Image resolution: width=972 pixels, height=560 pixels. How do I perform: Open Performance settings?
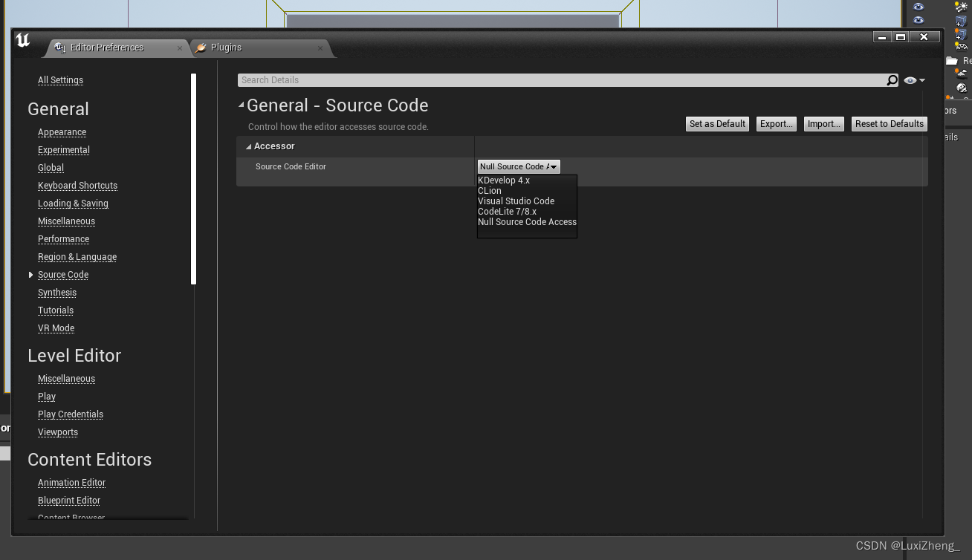63,239
